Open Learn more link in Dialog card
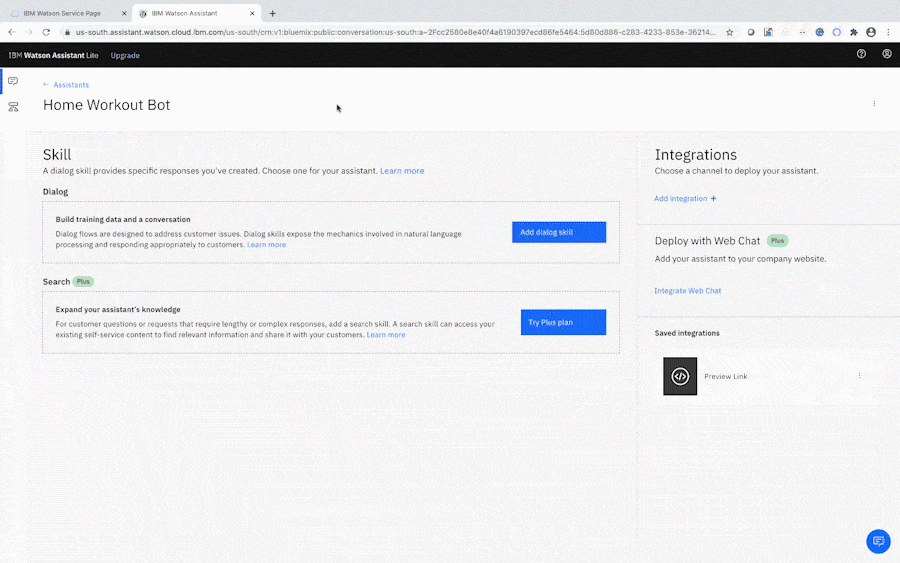The width and height of the screenshot is (900, 563). [266, 244]
